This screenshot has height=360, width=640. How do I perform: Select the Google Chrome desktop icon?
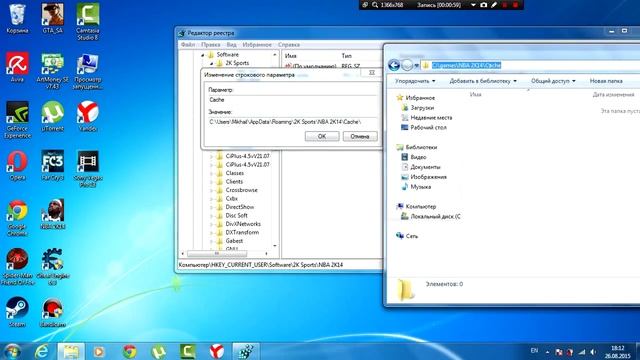(x=17, y=218)
